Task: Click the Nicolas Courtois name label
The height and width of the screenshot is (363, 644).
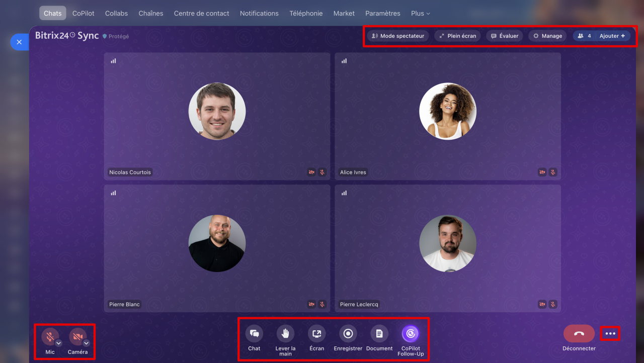Action: pyautogui.click(x=130, y=172)
